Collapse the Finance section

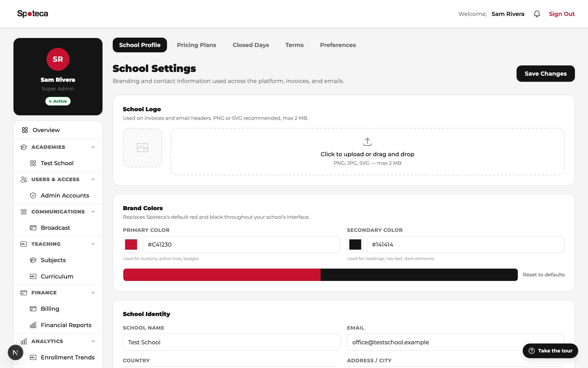(93, 293)
